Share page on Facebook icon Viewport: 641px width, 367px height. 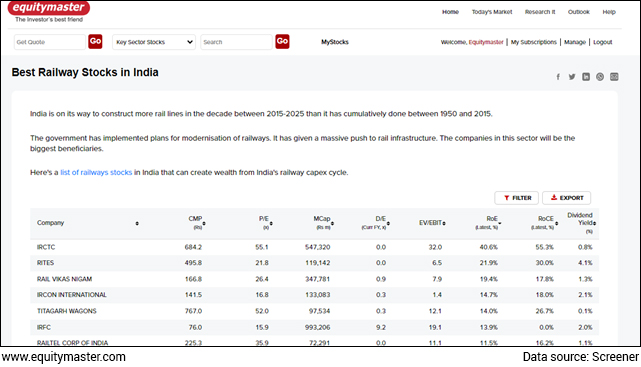point(558,77)
